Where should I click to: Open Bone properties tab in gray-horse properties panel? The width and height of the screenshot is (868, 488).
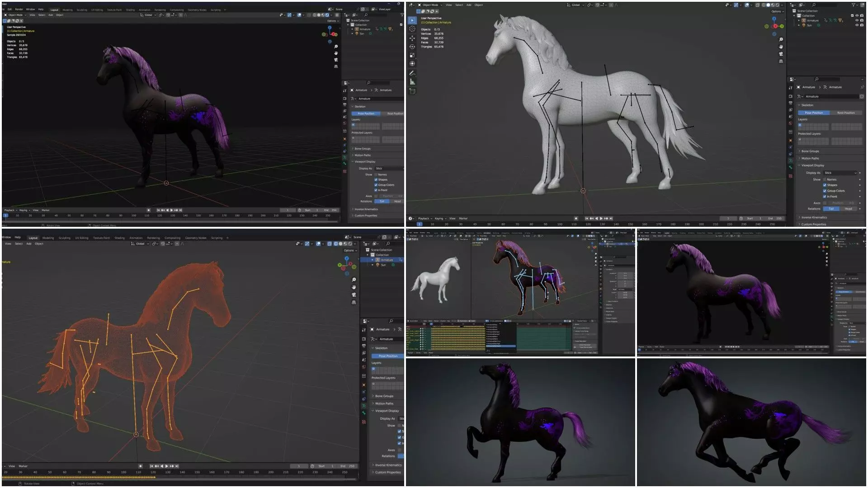coord(790,168)
